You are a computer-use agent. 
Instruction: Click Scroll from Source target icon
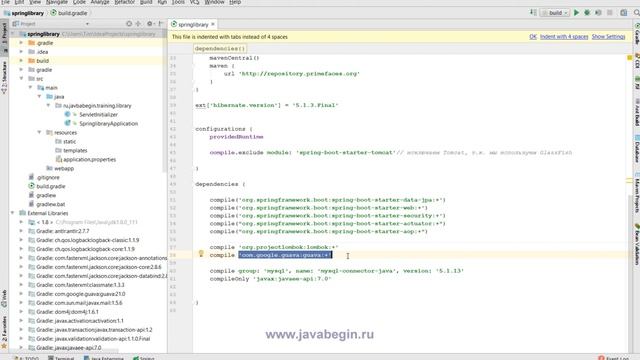coord(129,24)
